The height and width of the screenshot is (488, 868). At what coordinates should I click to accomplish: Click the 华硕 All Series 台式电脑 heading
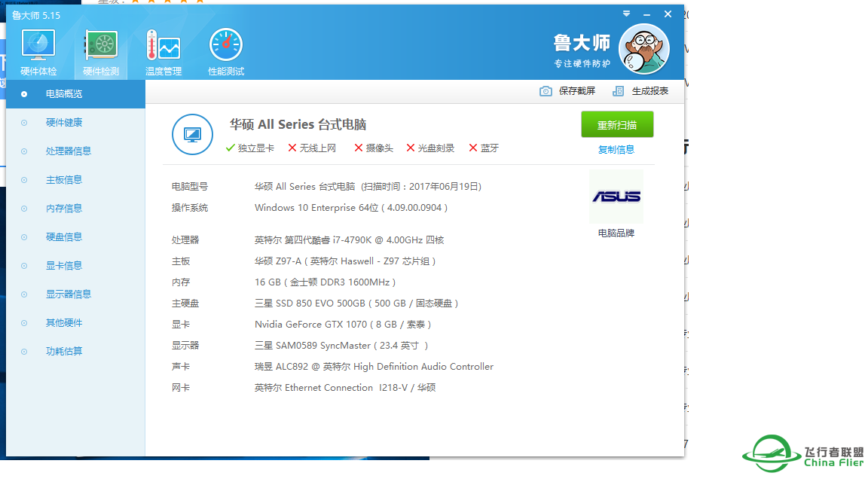click(298, 124)
